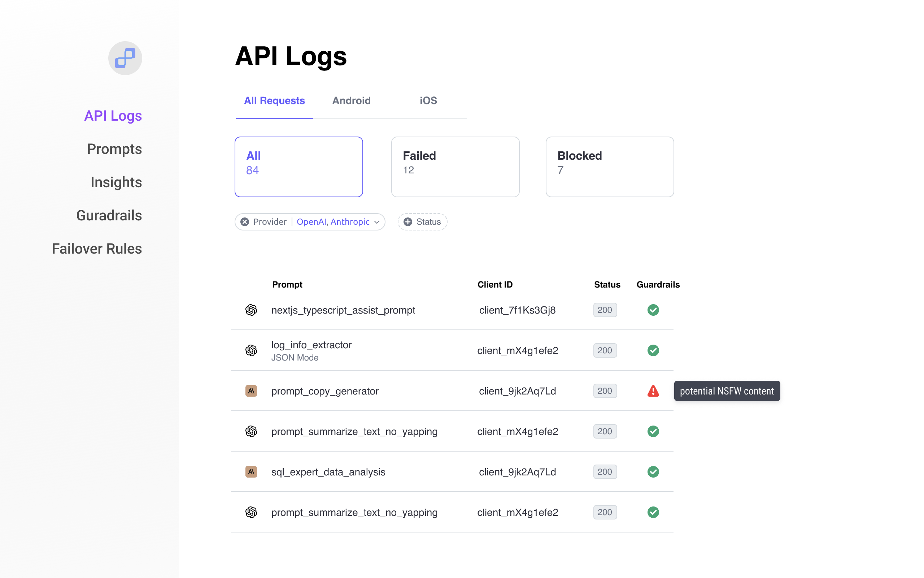Click client ID client_7f1Ks3Gj8
Screen dimensions: 924x578
pos(517,310)
